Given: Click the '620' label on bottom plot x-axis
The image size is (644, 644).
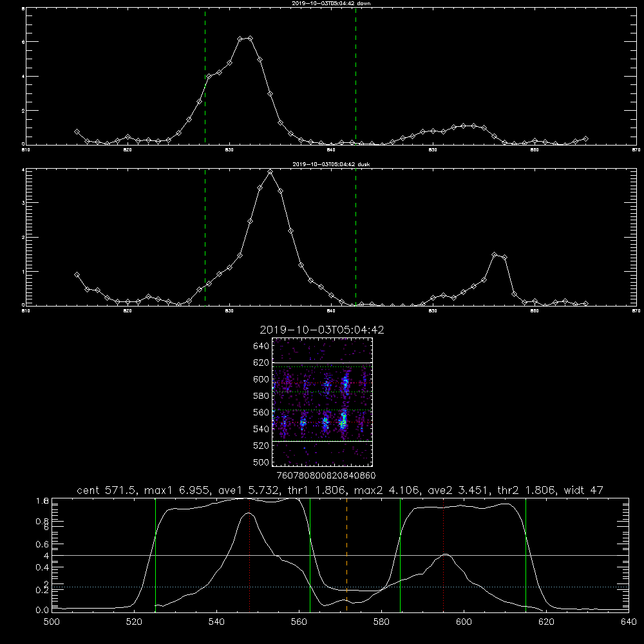Looking at the screenshot, I should point(546,622).
